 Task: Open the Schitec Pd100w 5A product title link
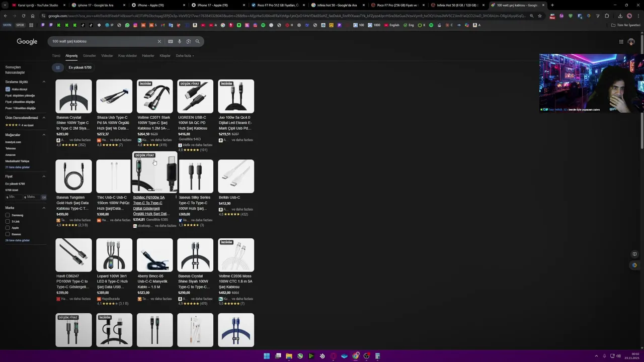coord(151,206)
